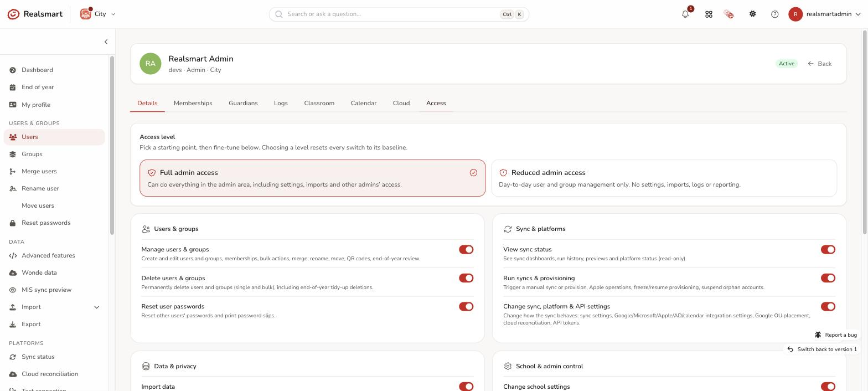Viewport: 868px width, 391px height.
Task: Toggle Change sync, platform & API settings
Action: (x=828, y=306)
